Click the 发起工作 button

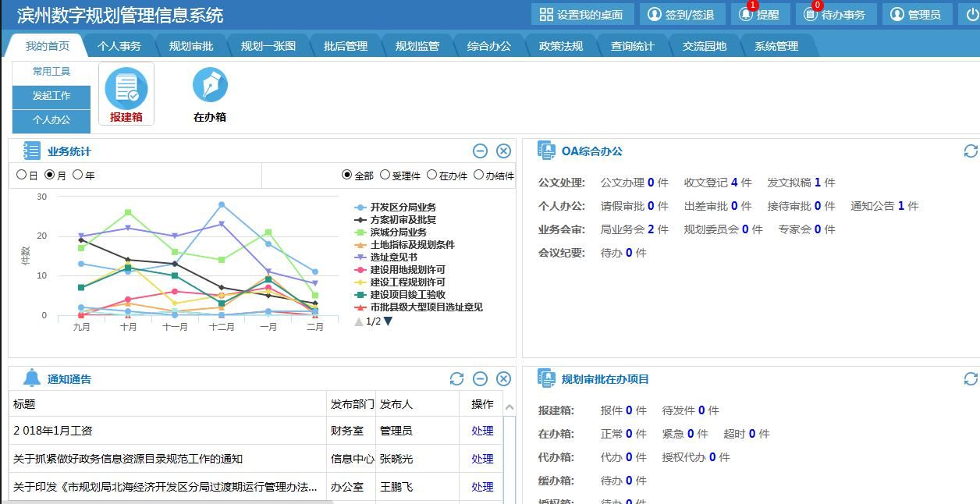[51, 97]
